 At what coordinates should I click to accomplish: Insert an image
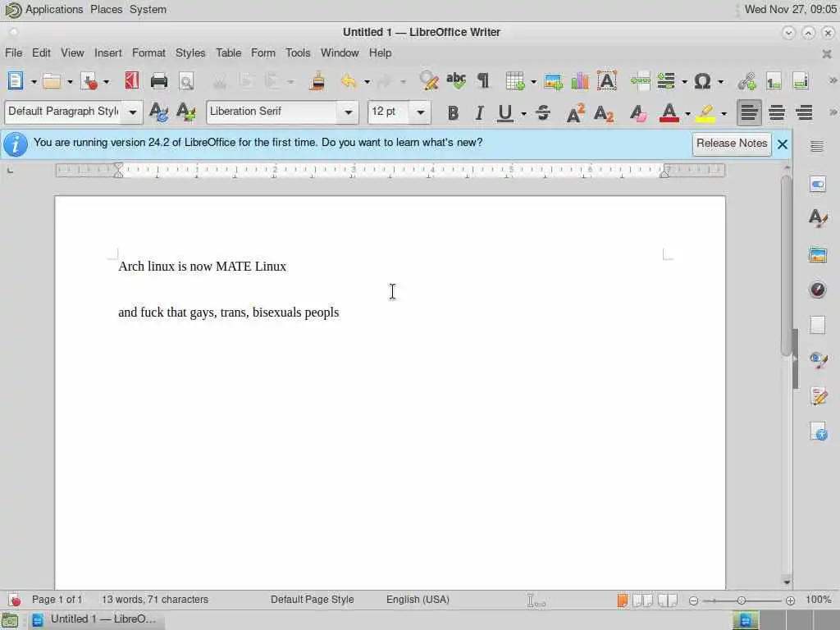pyautogui.click(x=553, y=81)
